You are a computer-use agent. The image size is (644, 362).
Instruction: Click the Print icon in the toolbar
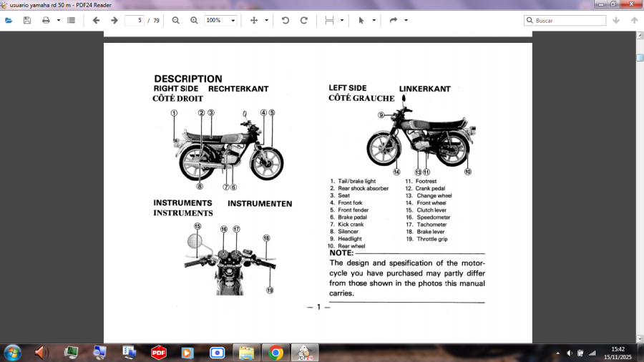pyautogui.click(x=46, y=21)
